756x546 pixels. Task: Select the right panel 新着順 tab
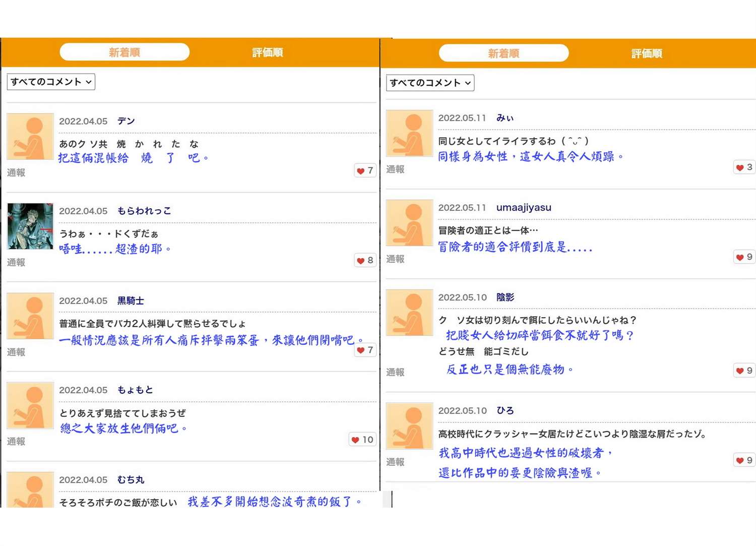503,53
